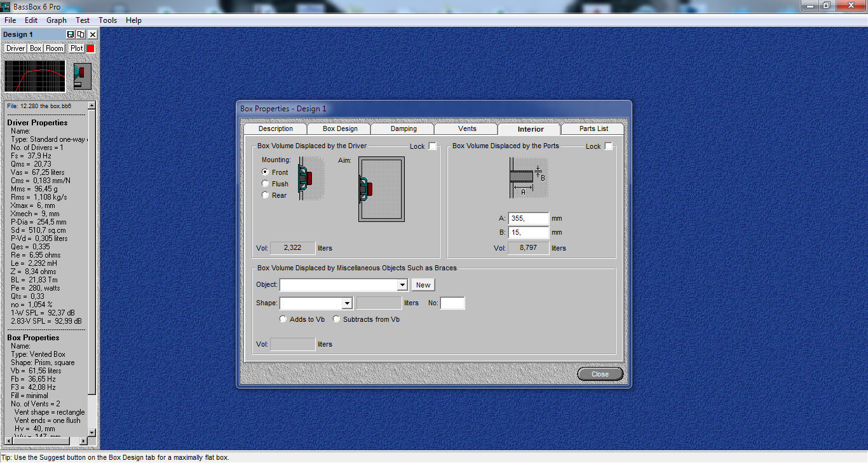Click the red plot color swatch

[91, 48]
